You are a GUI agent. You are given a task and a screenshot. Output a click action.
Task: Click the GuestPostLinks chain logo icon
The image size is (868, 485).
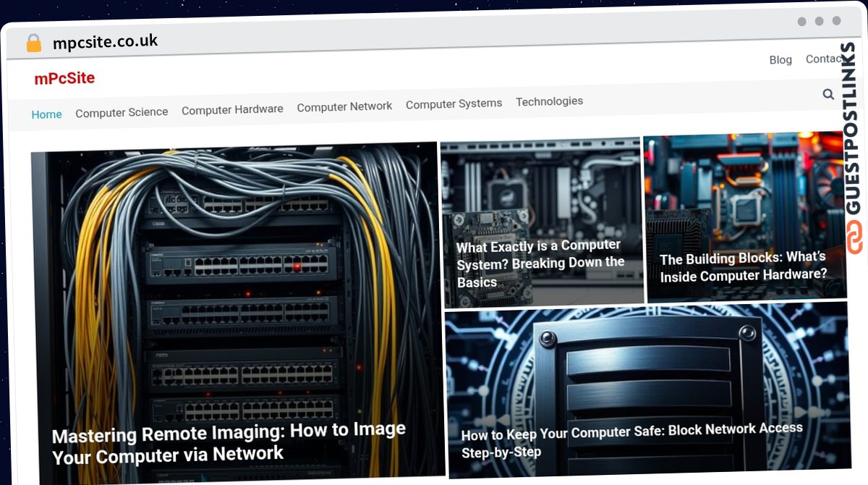856,238
